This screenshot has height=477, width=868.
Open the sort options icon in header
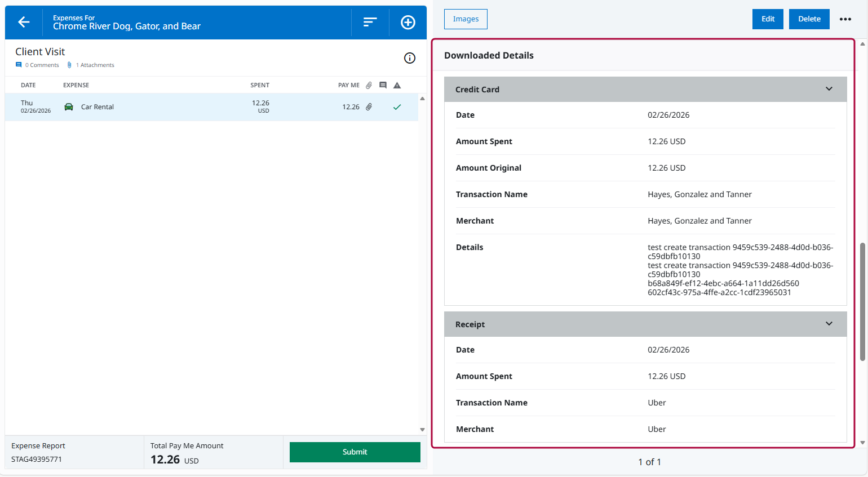click(x=370, y=22)
